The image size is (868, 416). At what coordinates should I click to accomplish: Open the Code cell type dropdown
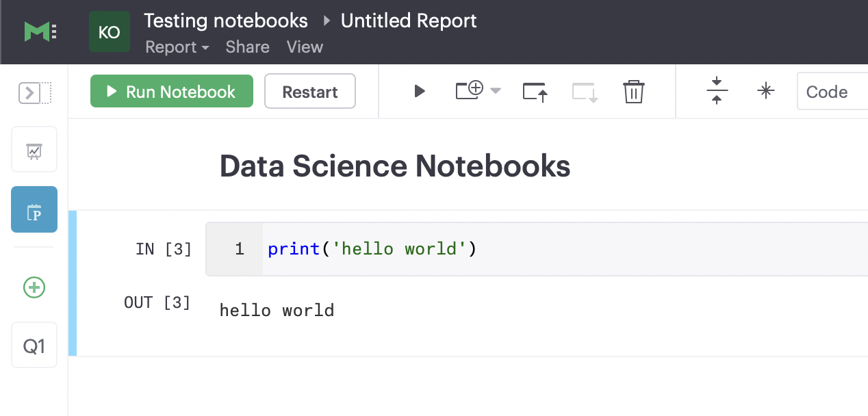[x=832, y=91]
